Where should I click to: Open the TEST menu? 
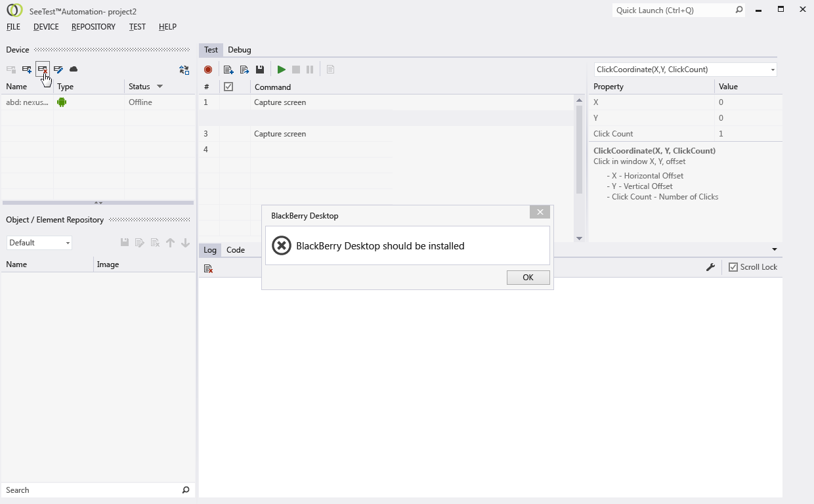[x=137, y=27]
